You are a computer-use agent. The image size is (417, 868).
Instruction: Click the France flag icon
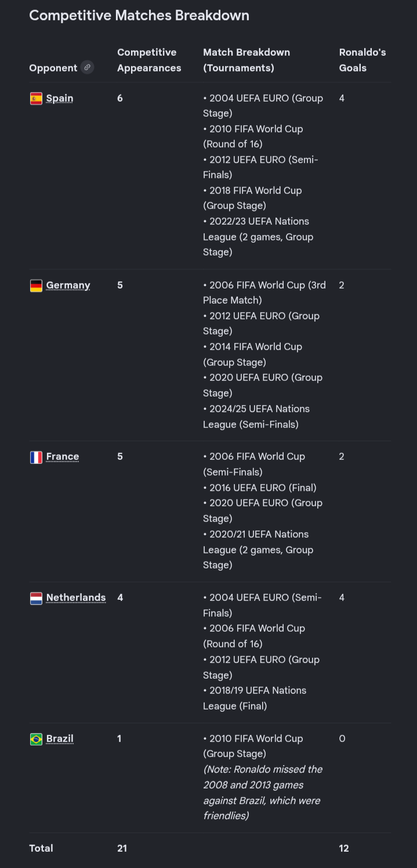[x=36, y=457]
